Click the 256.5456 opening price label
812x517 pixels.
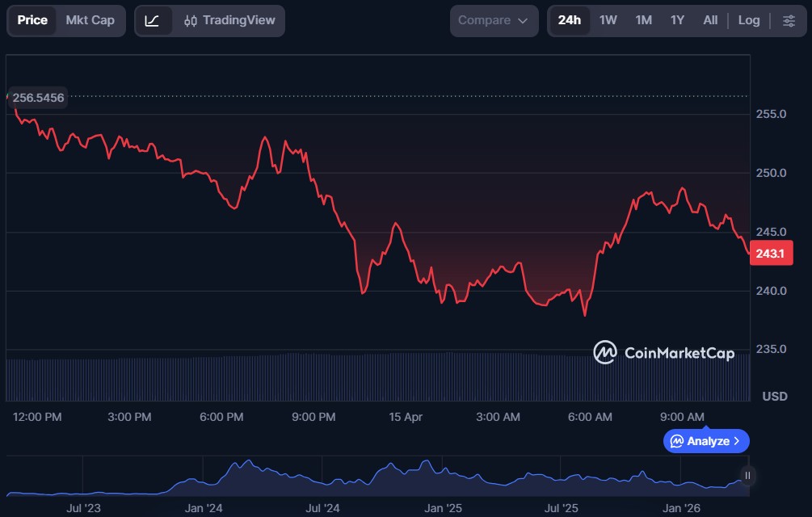(x=38, y=98)
